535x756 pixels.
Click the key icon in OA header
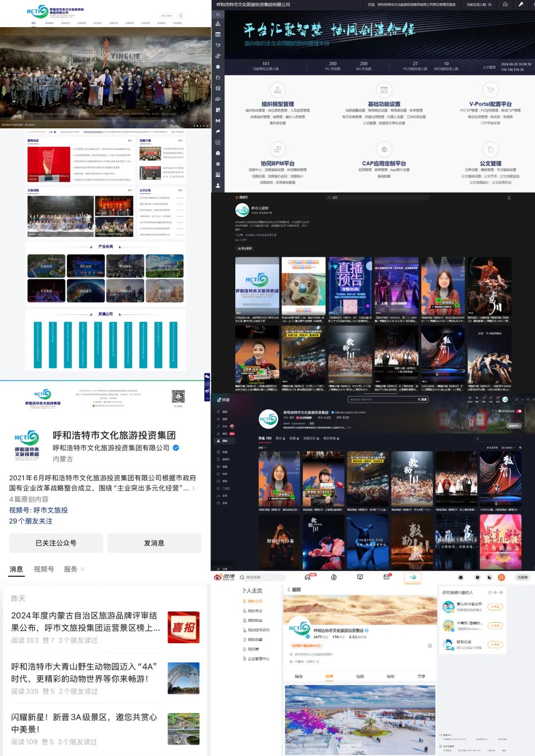[x=521, y=4]
